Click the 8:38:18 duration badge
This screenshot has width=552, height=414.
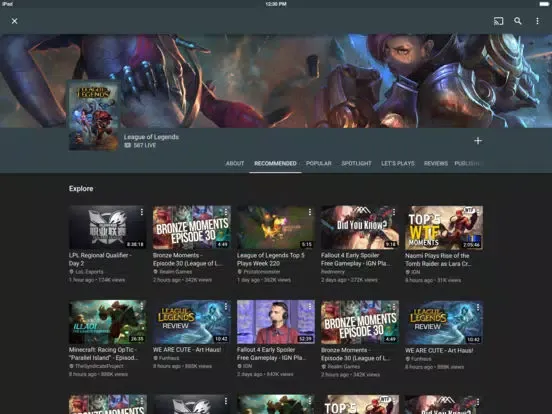coord(135,244)
